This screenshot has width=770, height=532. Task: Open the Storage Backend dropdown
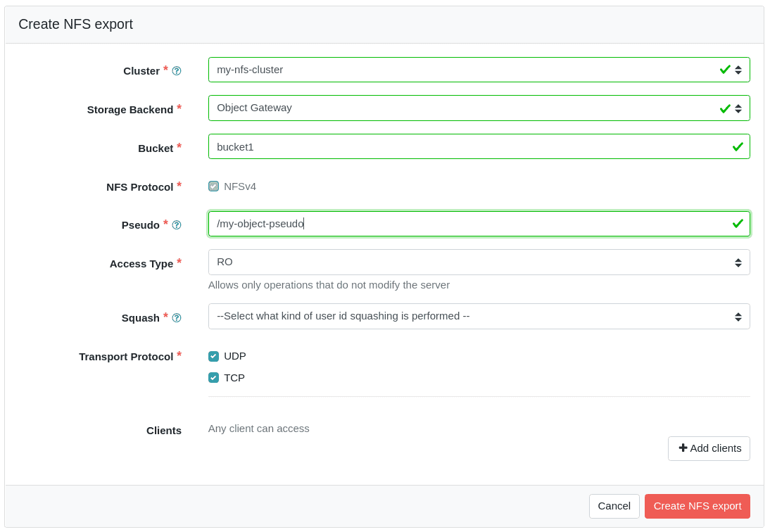465,108
